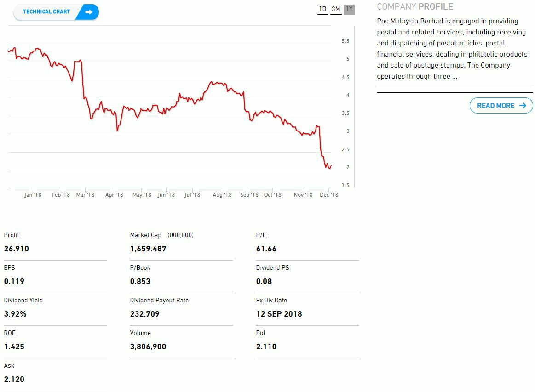Click the Dividend Yield 3.92% value
535x392 pixels.
(x=15, y=314)
